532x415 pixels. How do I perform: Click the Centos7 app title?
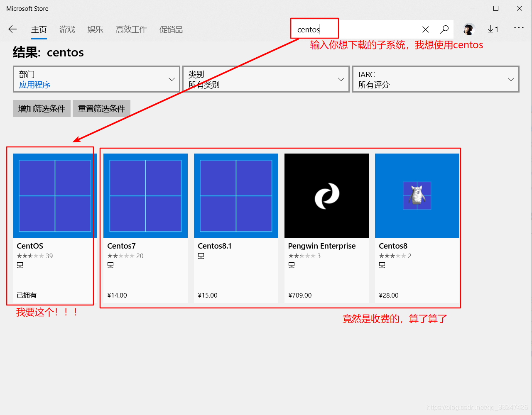coord(121,246)
